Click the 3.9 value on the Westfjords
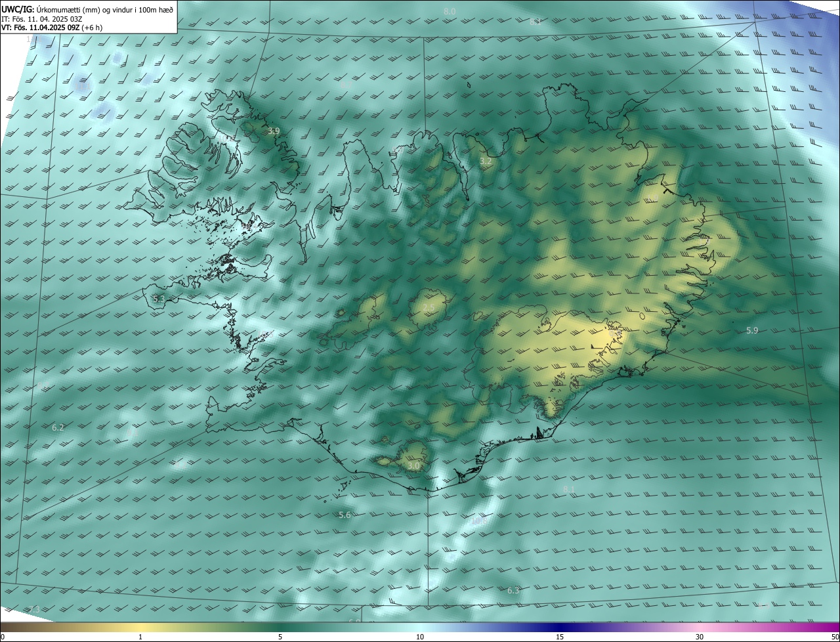This screenshot has height=642, width=840. (x=274, y=131)
